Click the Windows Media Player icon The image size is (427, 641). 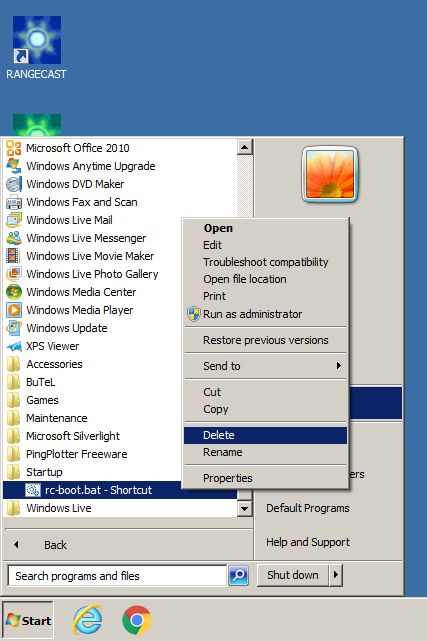click(14, 310)
